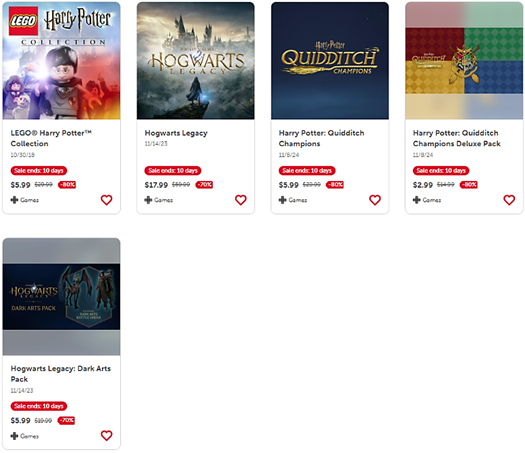This screenshot has width=525, height=453.
Task: Click Games icon under Deluxe Pack card
Action: coord(416,200)
